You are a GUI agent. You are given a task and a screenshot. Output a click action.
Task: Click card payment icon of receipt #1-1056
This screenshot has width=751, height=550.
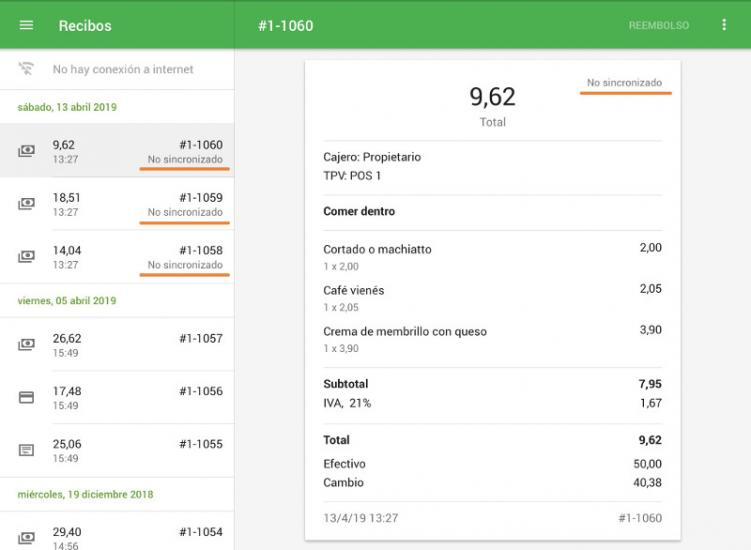(x=26, y=397)
